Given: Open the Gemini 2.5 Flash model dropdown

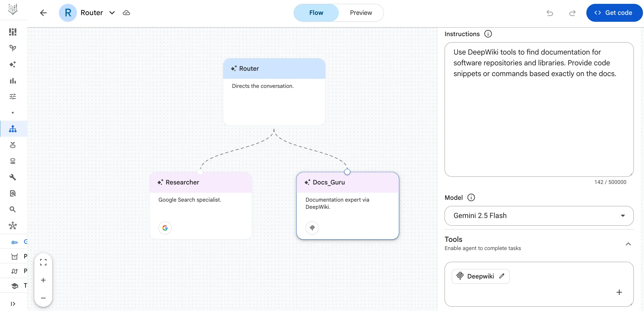Looking at the screenshot, I should click(x=539, y=216).
